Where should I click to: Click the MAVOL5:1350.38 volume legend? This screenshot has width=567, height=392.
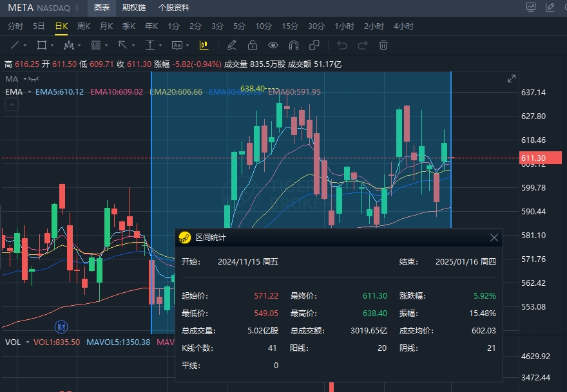tap(119, 342)
